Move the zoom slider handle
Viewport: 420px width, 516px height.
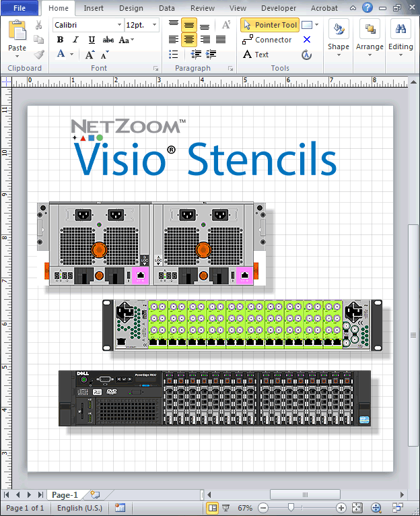(x=291, y=507)
